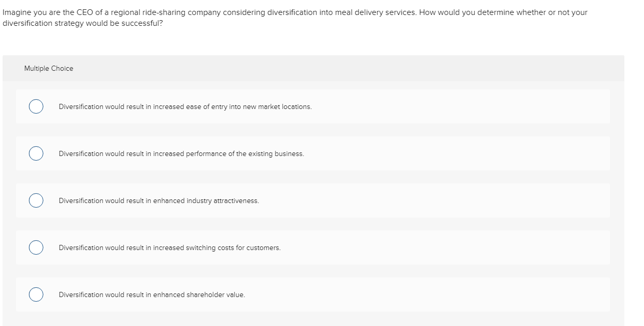The width and height of the screenshot is (644, 326).
Task: Click the question line 'diversification strategy would be successful?'
Action: coord(83,23)
